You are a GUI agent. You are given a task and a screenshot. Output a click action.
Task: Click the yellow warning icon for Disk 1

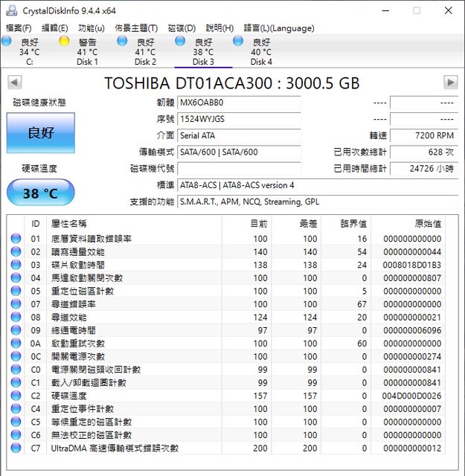pyautogui.click(x=64, y=42)
